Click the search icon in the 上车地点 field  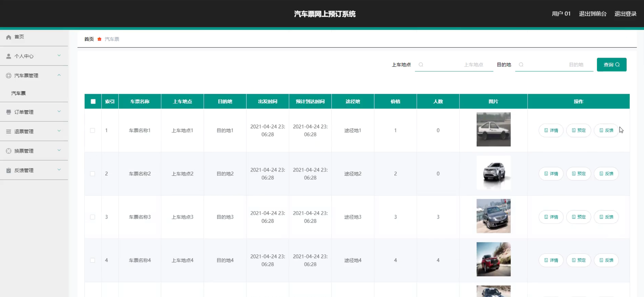[x=421, y=65]
